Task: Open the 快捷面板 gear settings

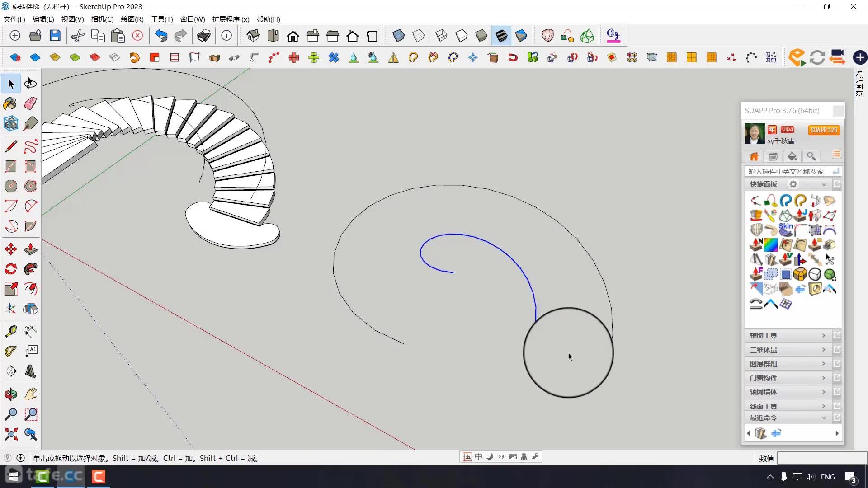Action: click(793, 184)
